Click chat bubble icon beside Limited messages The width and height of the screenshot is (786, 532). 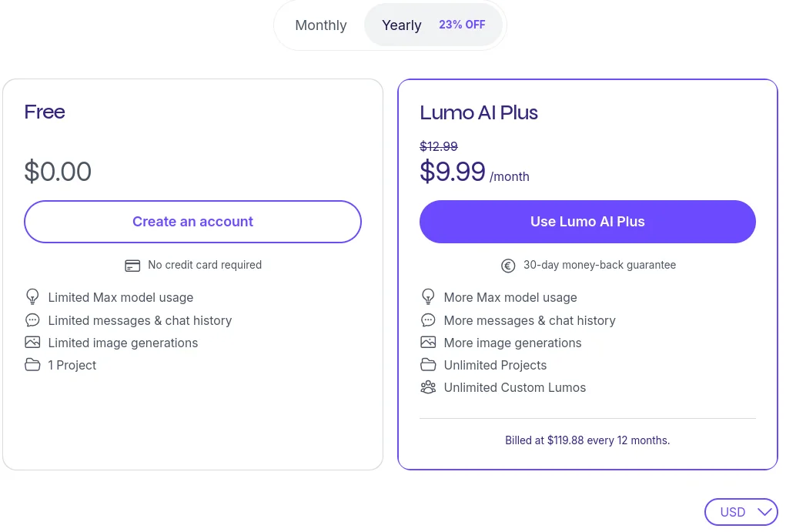click(32, 320)
